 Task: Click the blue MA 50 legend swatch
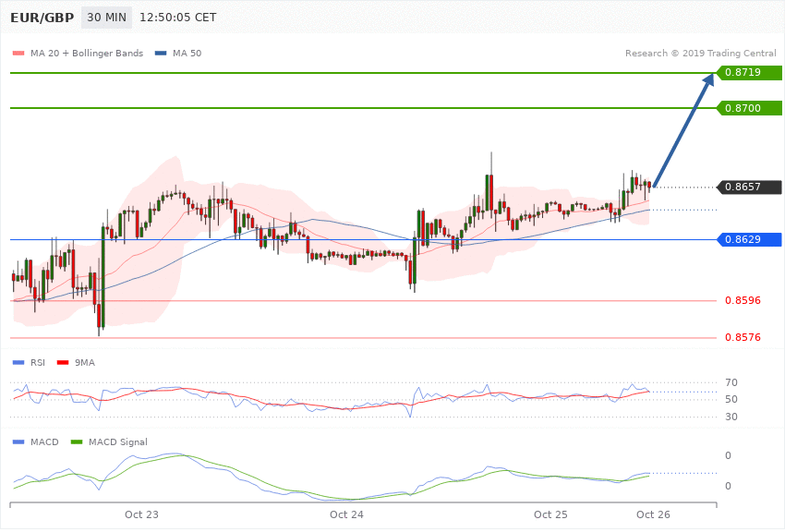pyautogui.click(x=161, y=53)
